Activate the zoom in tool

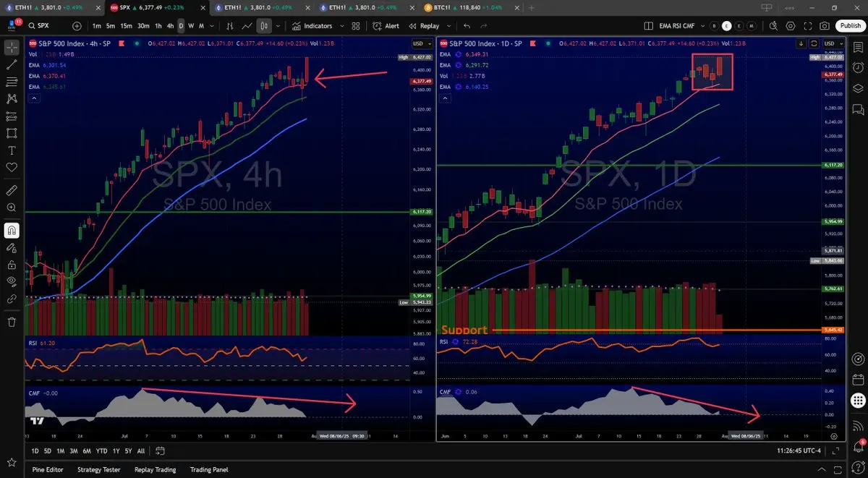(x=12, y=208)
